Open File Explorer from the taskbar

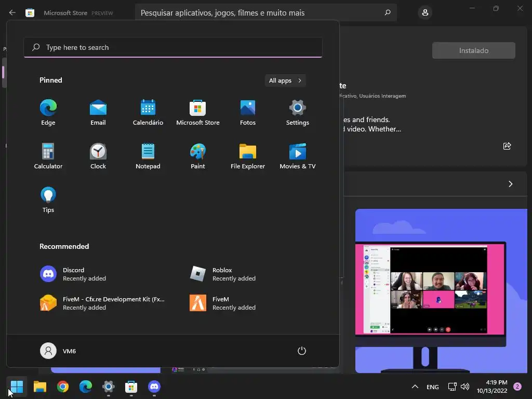click(x=39, y=387)
